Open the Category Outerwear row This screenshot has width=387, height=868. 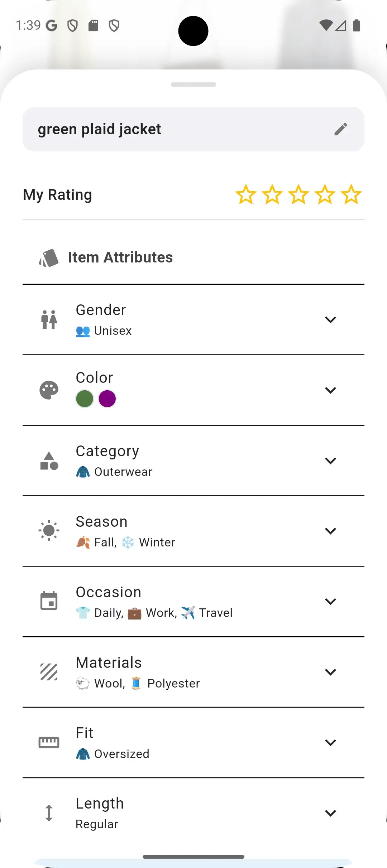tap(179, 461)
